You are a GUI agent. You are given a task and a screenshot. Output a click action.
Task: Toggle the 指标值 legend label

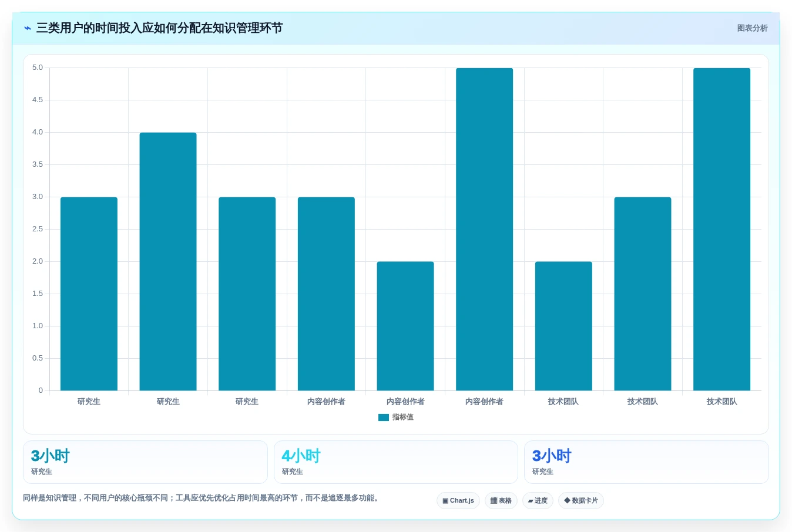click(403, 417)
